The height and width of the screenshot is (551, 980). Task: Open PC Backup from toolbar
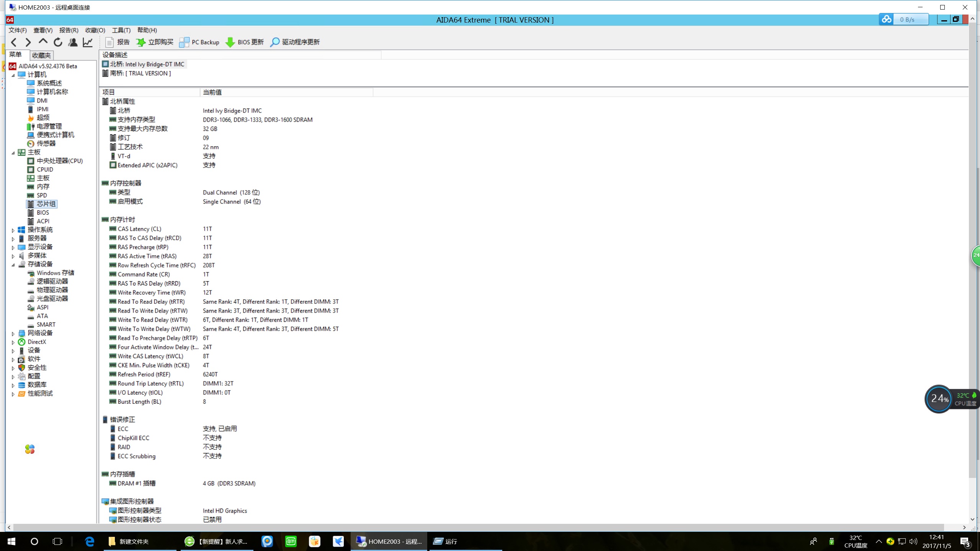[199, 42]
